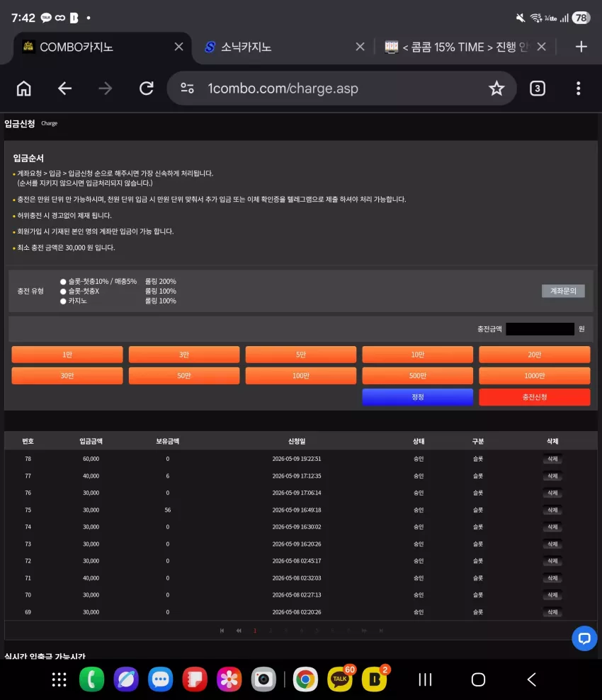Add 30만 to charge amount
The width and height of the screenshot is (602, 700).
click(x=67, y=376)
